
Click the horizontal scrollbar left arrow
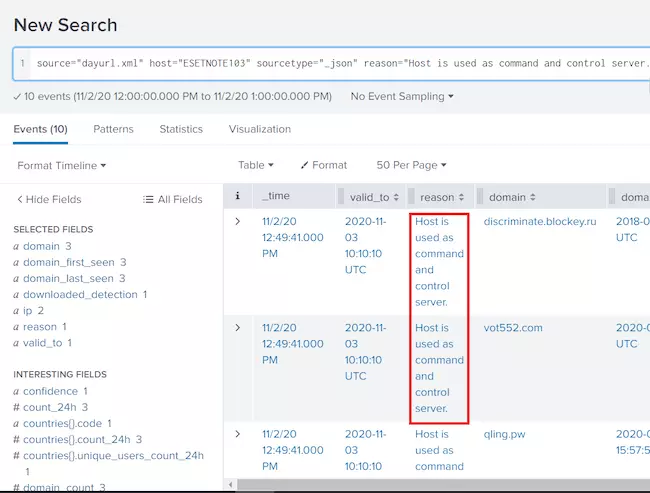[x=230, y=484]
